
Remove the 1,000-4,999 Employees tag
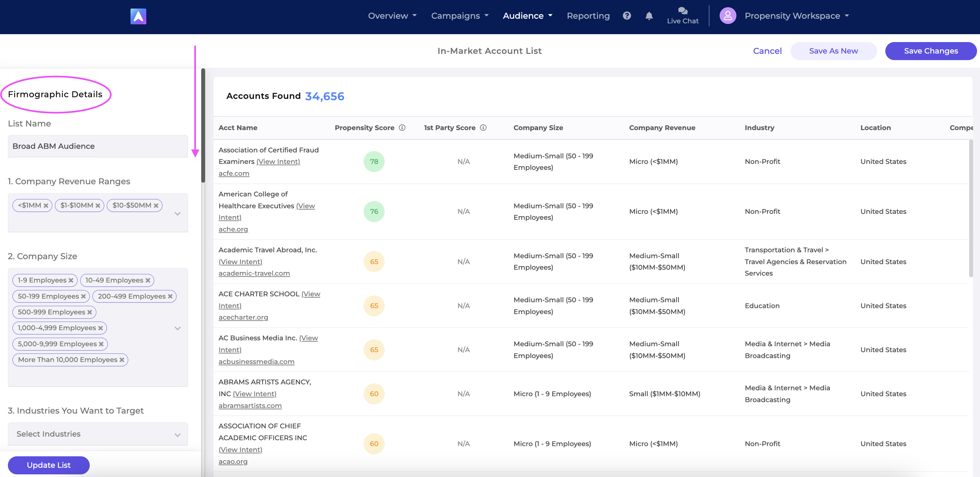101,328
